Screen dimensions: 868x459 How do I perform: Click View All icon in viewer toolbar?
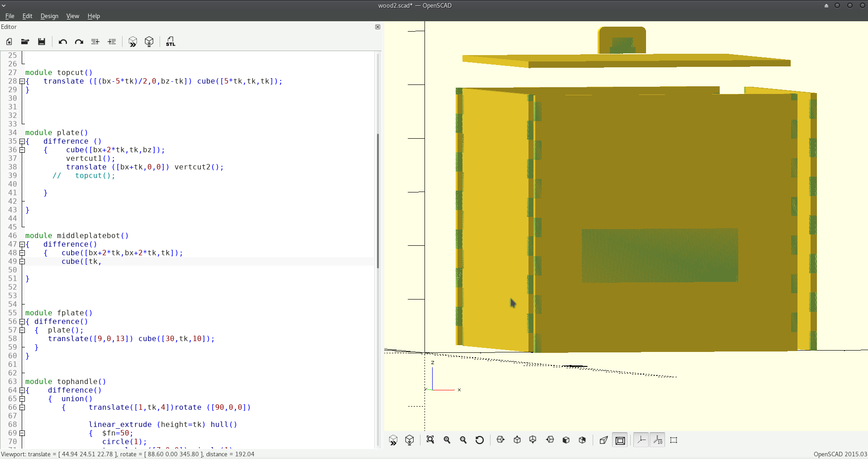pos(430,440)
